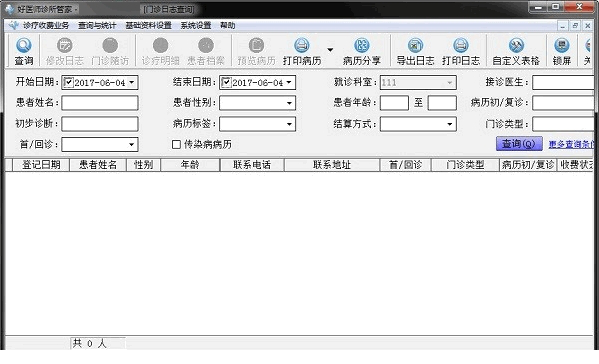Click the 病历初/复诊 filter field
Screen dimensions: 599x364
point(563,103)
